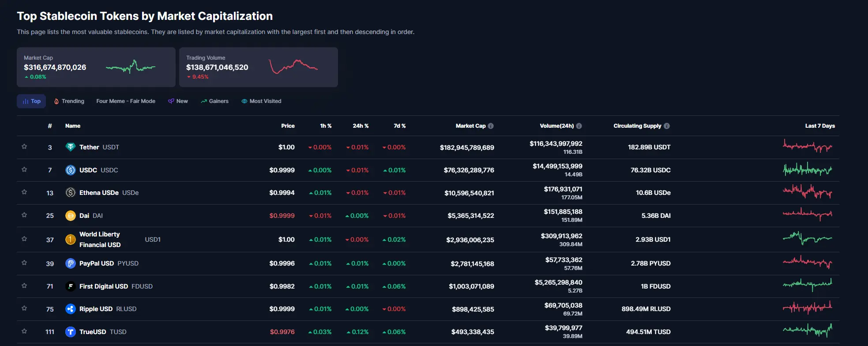Switch to the Trending tab

(x=69, y=101)
